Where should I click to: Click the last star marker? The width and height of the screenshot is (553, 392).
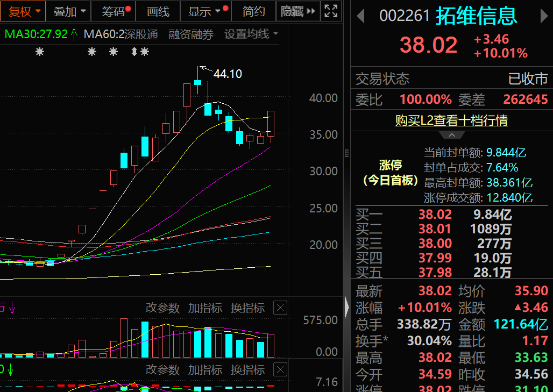pyautogui.click(x=145, y=52)
